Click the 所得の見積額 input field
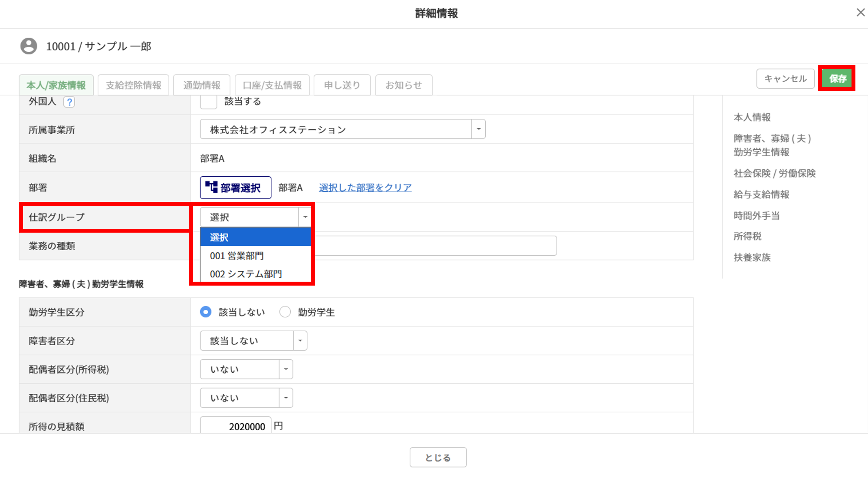This screenshot has width=868, height=477. pos(236,426)
